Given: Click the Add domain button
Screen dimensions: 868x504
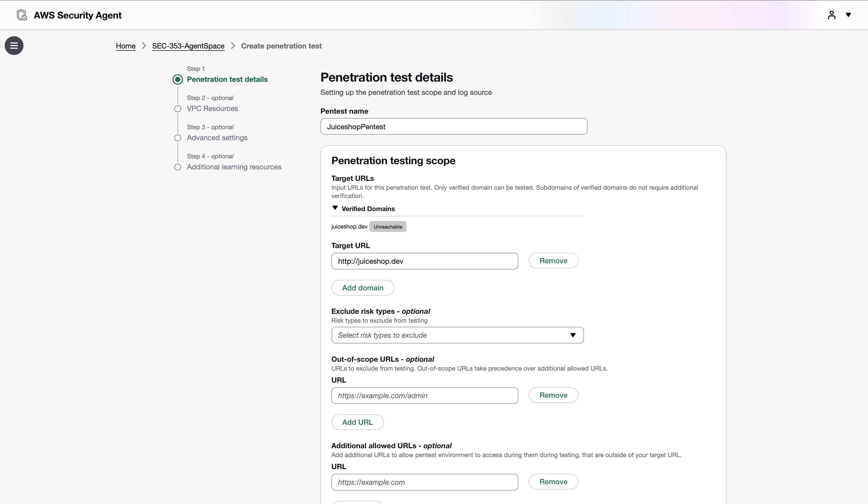Looking at the screenshot, I should [362, 288].
